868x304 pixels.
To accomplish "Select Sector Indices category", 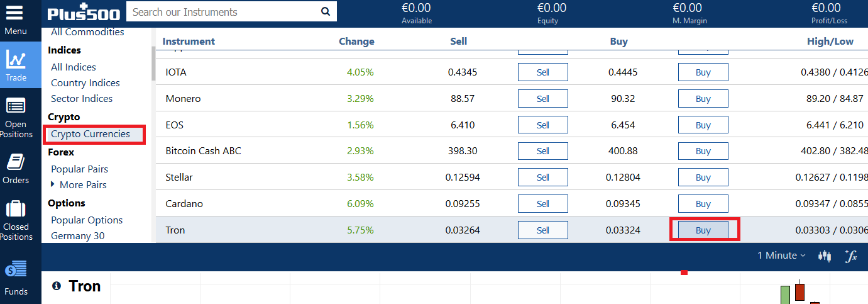I will [x=82, y=99].
